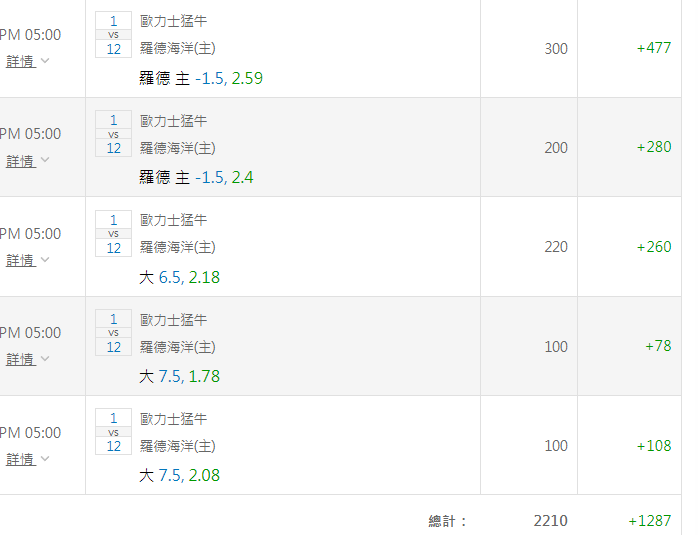Open 詳情 link in the +108 bet row
Screen dimensions: 698x535
20,459
